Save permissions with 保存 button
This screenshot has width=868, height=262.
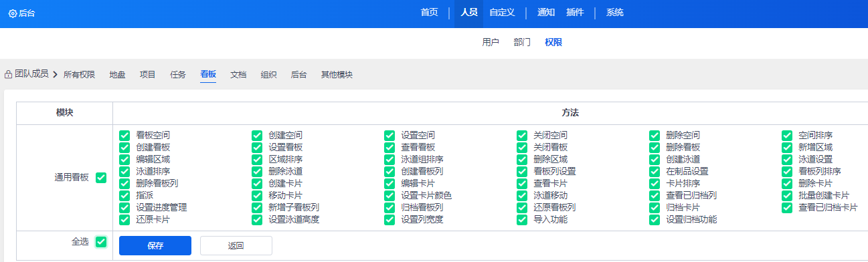point(155,245)
